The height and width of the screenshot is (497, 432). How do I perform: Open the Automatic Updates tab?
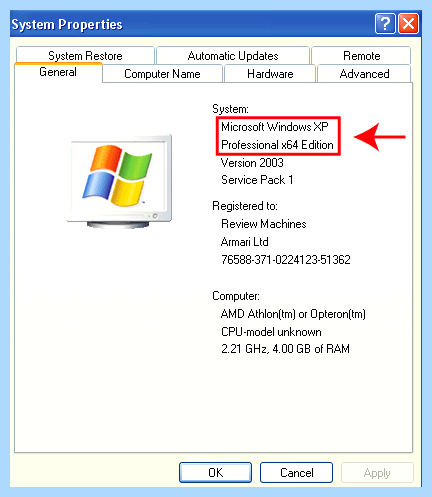click(233, 55)
